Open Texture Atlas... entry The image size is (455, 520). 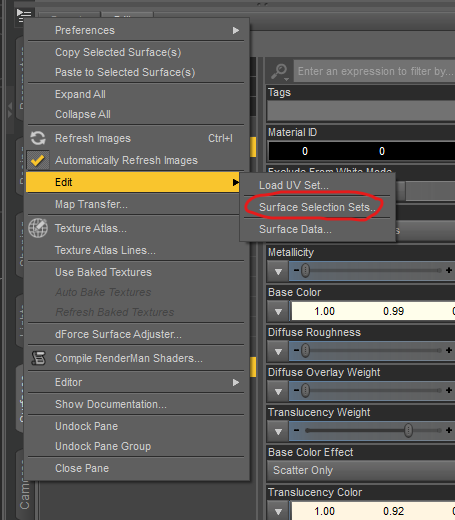point(136,228)
